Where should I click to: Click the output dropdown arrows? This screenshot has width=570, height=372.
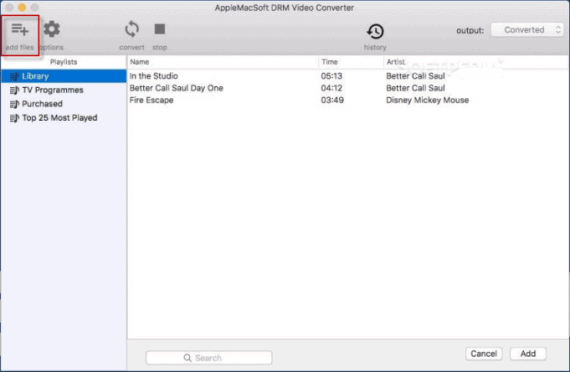[558, 30]
